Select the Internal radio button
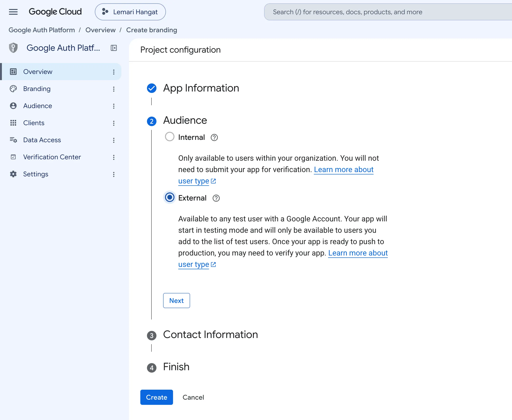Screen dimensions: 512x420 coord(170,137)
